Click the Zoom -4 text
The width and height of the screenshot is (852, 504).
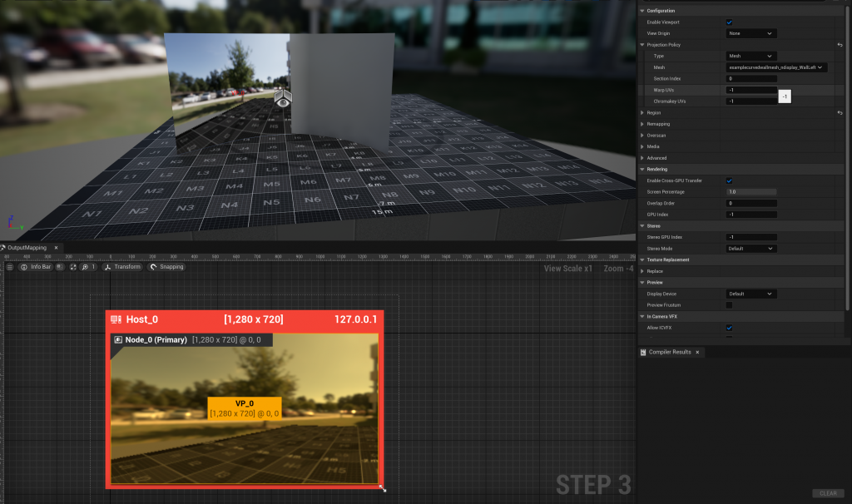[618, 269]
